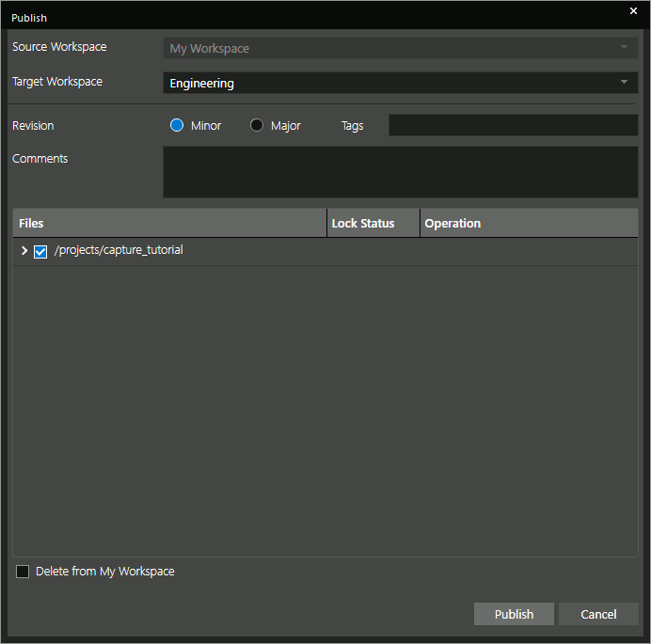
Task: Enable Delete from My Workspace checkbox
Action: [23, 572]
